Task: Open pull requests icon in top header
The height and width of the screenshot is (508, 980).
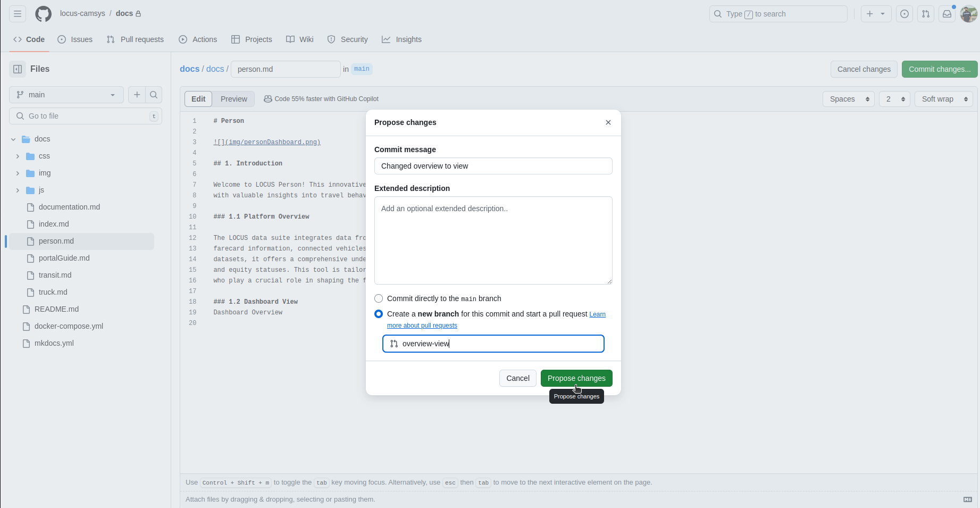Action: coord(926,14)
